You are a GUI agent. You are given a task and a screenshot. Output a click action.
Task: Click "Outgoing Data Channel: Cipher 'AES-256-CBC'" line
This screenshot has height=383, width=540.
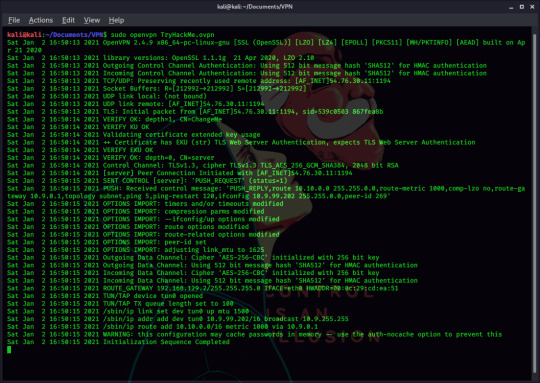coord(193,257)
